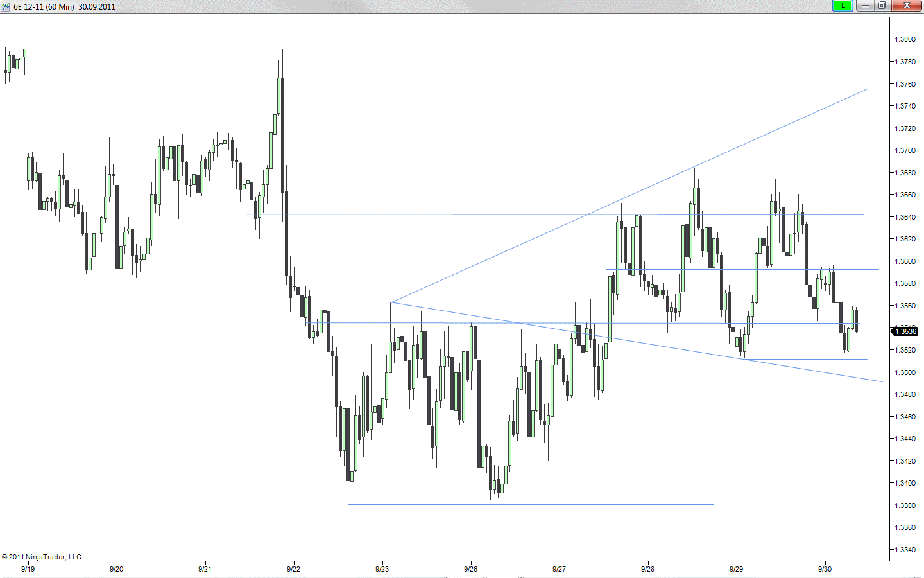Select the current price marker 1.3536
Viewport: 924px width, 578px height.
click(x=905, y=331)
